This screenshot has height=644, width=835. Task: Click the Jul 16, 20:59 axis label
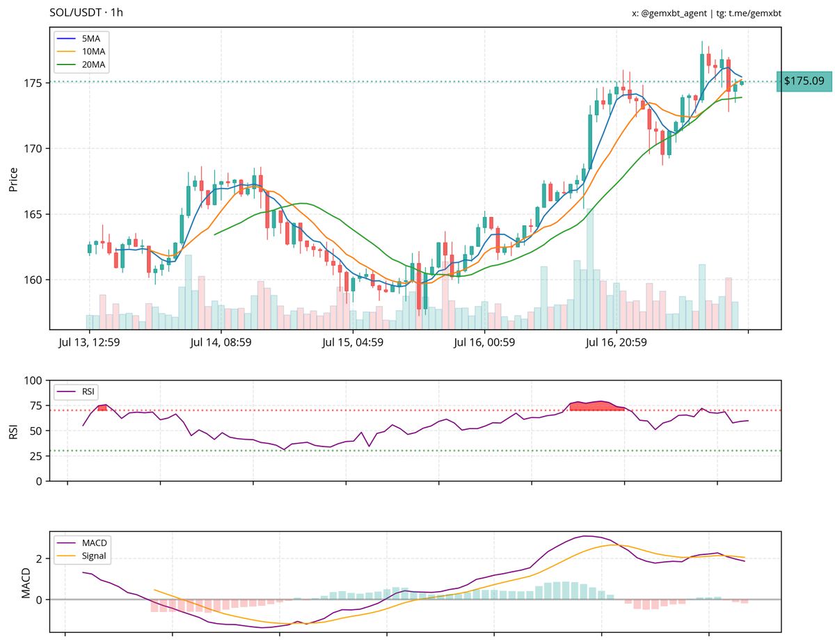coord(617,342)
